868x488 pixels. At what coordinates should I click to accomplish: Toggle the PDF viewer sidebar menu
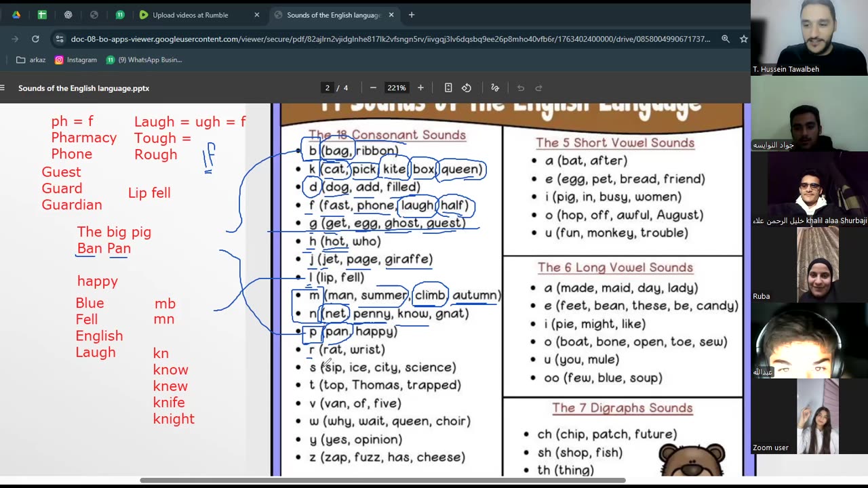(x=3, y=88)
